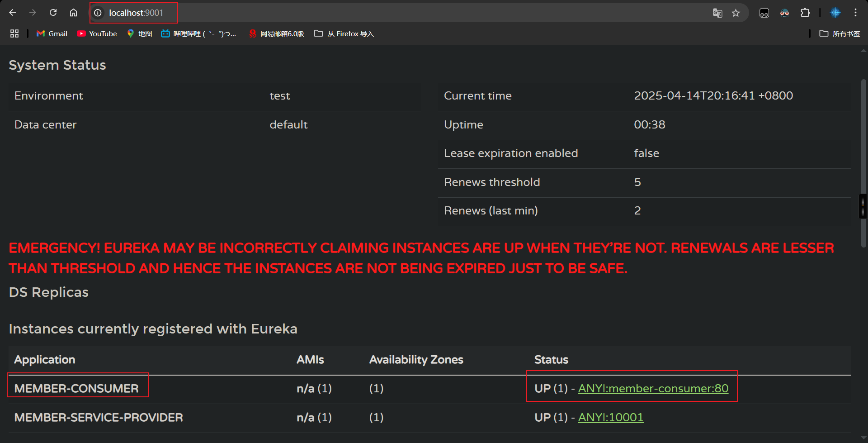The width and height of the screenshot is (868, 443).
Task: Click the browser forward arrow
Action: [33, 13]
